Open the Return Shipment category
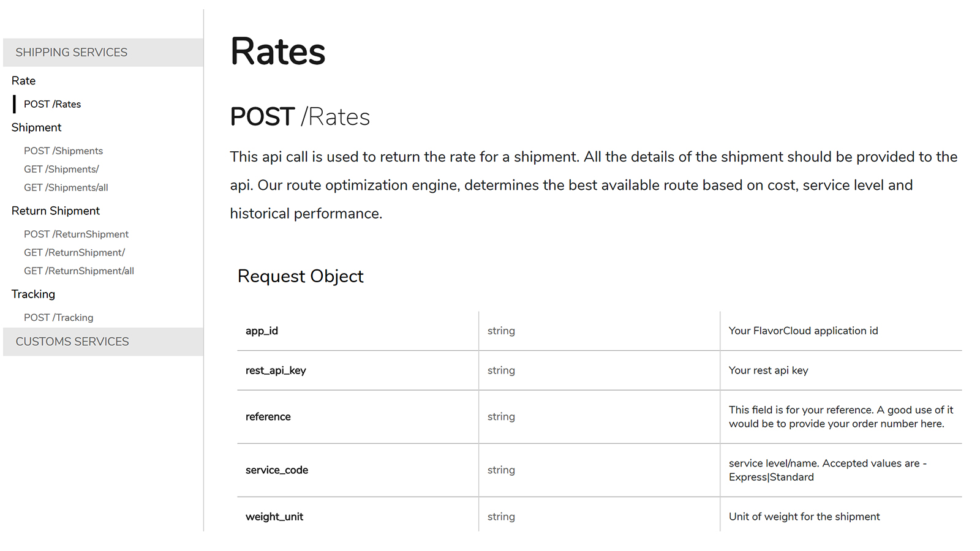This screenshot has width=980, height=551. tap(56, 211)
